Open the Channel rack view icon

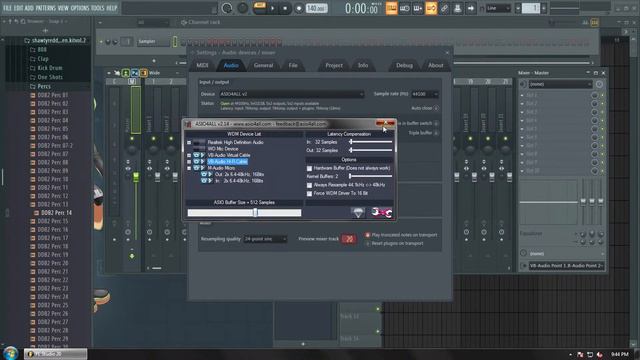pyautogui.click(x=418, y=8)
